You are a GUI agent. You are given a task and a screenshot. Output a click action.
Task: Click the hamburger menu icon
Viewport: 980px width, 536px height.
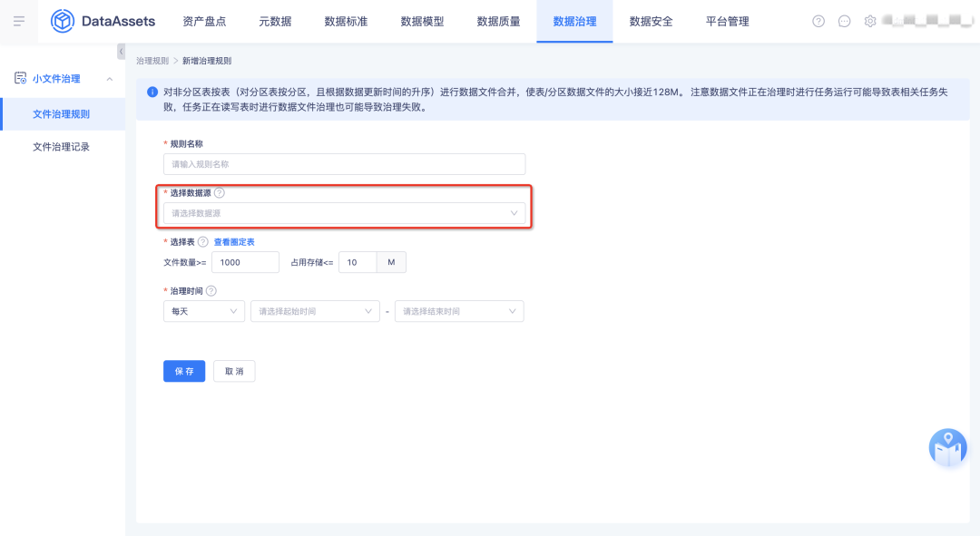19,21
